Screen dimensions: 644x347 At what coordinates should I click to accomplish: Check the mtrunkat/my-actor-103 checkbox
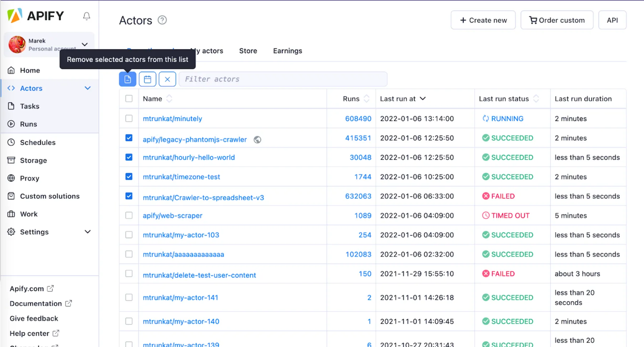click(129, 235)
